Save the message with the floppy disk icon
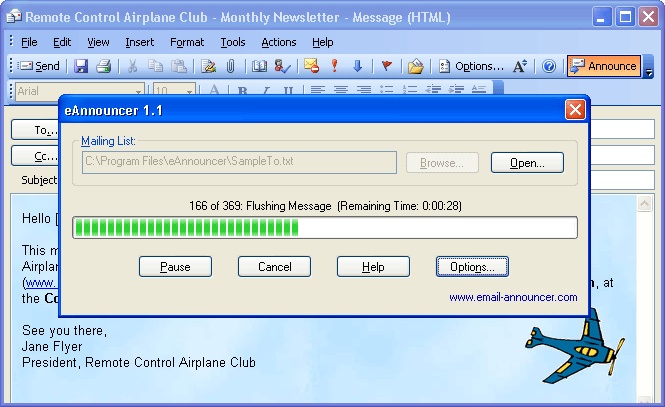 [81, 66]
